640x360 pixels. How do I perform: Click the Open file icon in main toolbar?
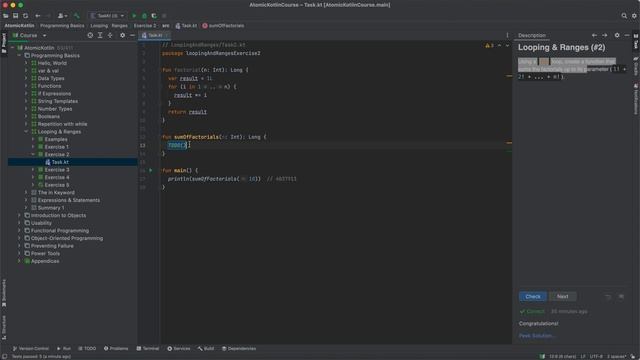point(6,16)
